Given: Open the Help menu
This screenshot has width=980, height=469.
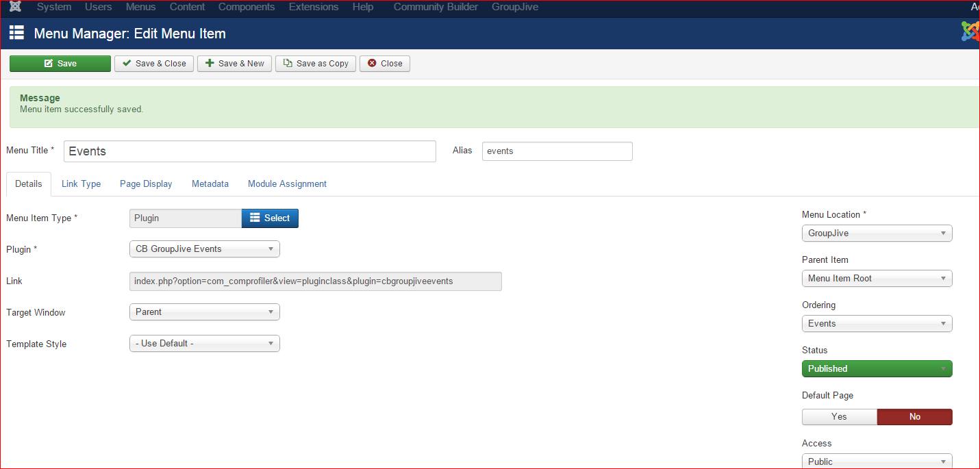Looking at the screenshot, I should [x=363, y=7].
